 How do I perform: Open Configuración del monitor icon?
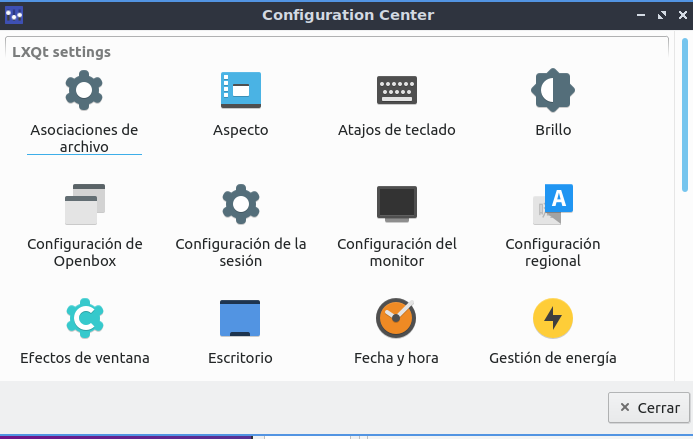(396, 204)
